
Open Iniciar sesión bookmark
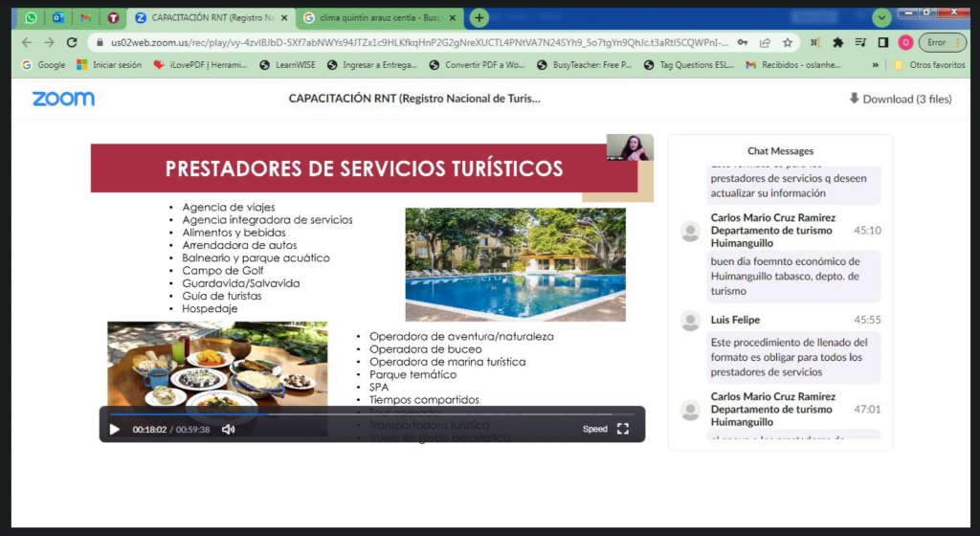[x=109, y=64]
